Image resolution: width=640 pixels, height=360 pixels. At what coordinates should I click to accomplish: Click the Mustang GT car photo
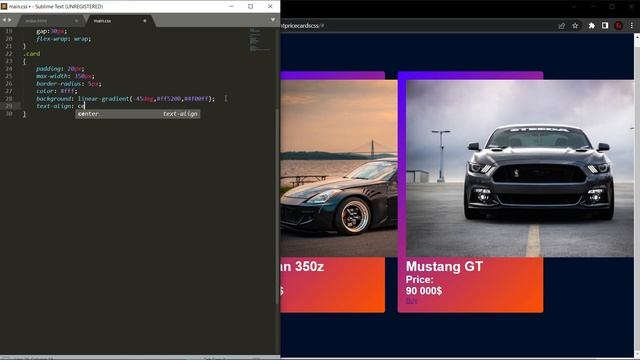(520, 168)
